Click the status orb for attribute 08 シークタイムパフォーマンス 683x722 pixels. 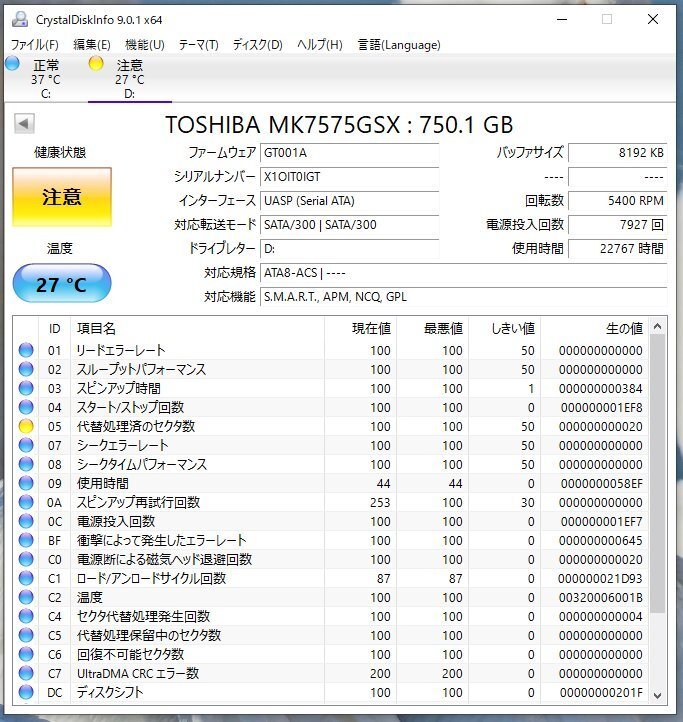pos(26,464)
